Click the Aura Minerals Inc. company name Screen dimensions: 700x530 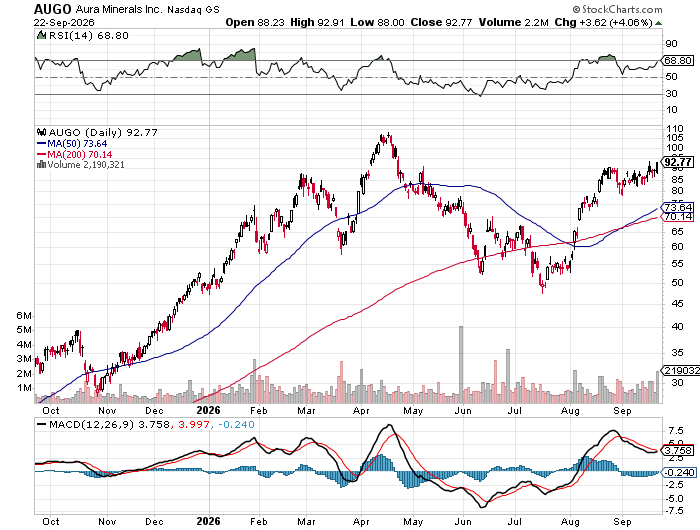point(120,9)
